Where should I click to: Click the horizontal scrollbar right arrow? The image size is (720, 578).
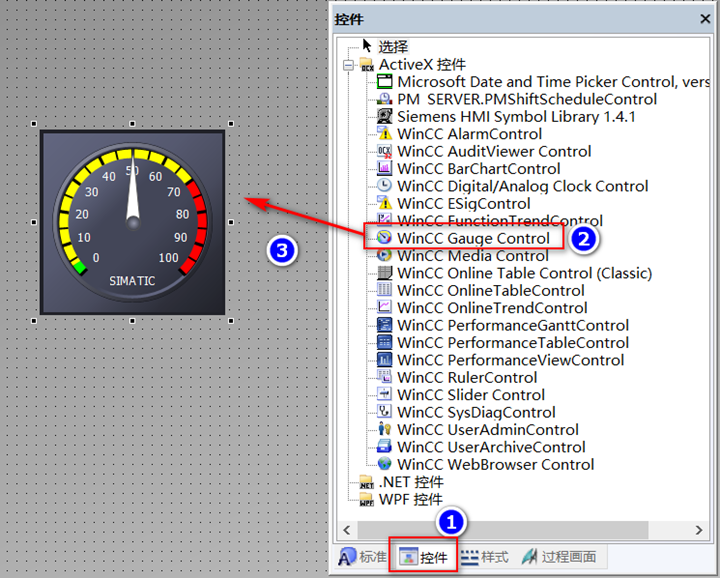699,530
